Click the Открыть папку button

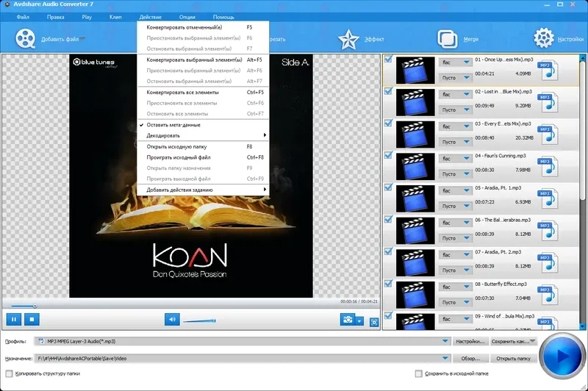513,359
